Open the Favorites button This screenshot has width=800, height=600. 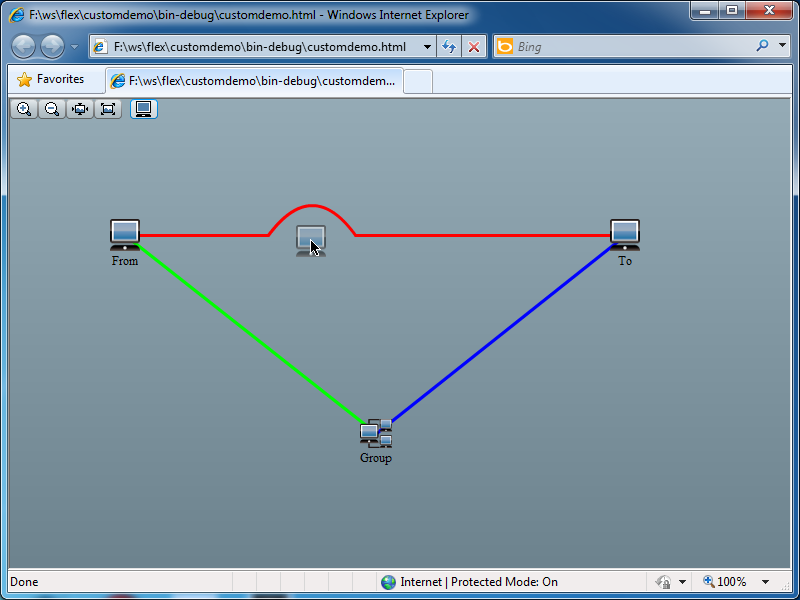click(50, 80)
